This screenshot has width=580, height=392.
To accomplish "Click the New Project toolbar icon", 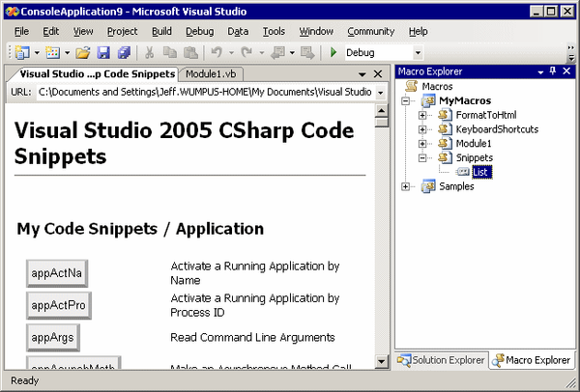I will tap(22, 53).
